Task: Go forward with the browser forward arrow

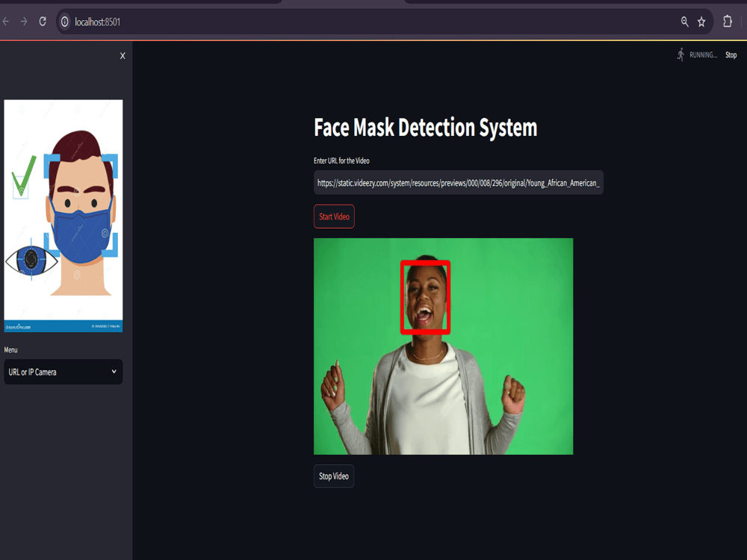Action: 24,22
